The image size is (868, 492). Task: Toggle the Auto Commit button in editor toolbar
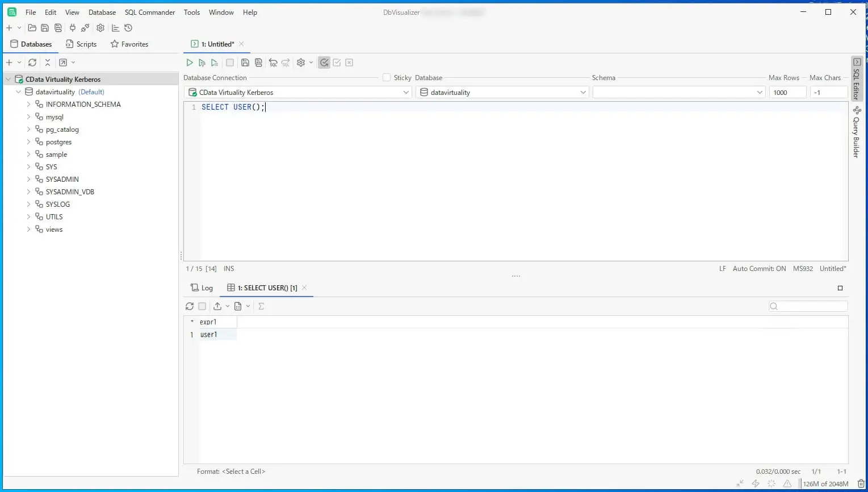pyautogui.click(x=324, y=62)
